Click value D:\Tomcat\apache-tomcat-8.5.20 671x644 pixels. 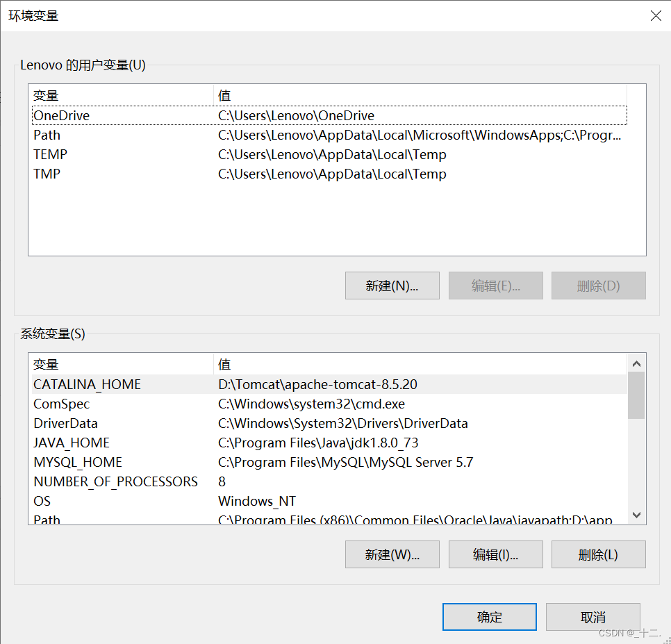(x=317, y=384)
